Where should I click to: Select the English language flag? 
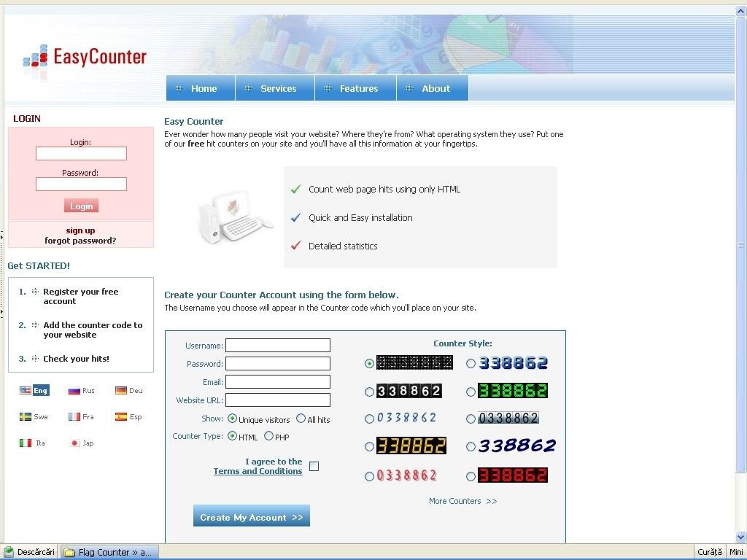pos(34,390)
